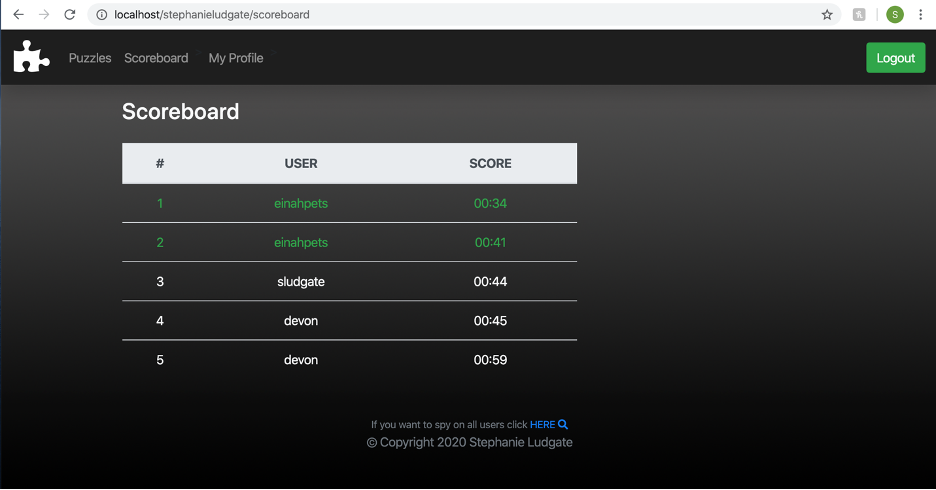Image resolution: width=936 pixels, height=490 pixels.
Task: Click rank number 3
Action: (x=160, y=282)
